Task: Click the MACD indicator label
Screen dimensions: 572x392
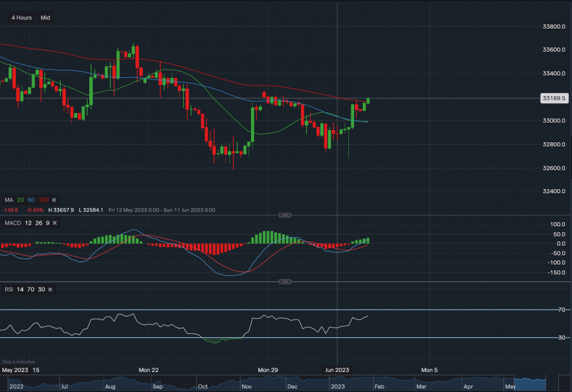Action: click(x=12, y=222)
